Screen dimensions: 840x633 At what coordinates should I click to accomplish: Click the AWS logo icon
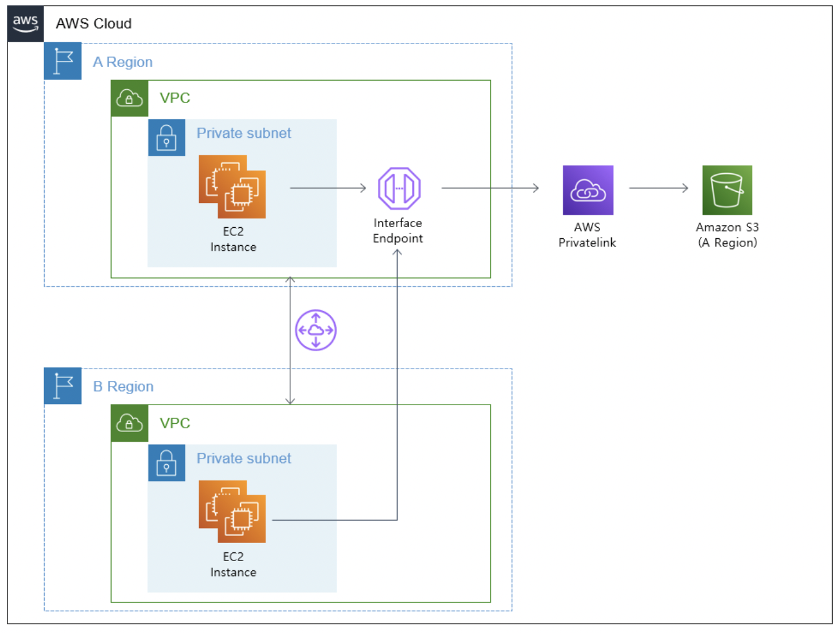pos(25,24)
